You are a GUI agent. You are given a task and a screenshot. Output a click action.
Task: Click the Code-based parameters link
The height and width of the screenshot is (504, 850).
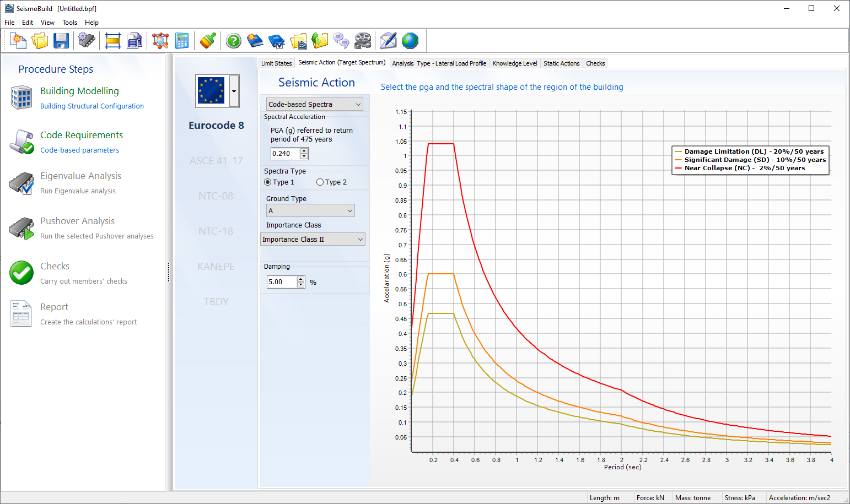click(x=79, y=150)
